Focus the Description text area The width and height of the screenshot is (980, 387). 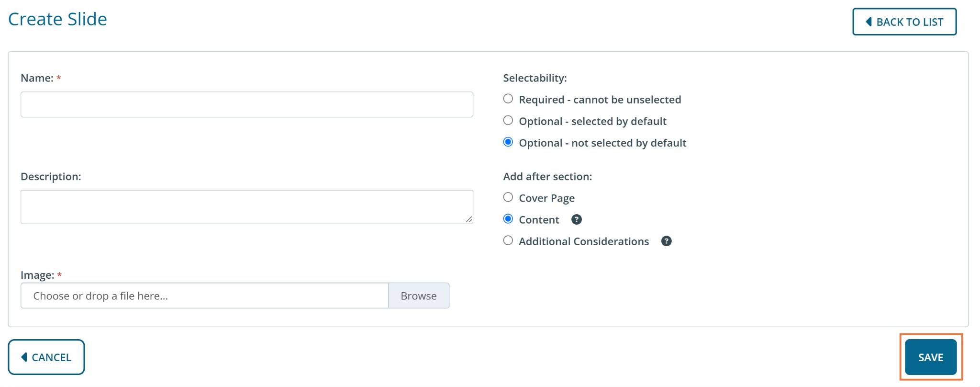pyautogui.click(x=246, y=206)
